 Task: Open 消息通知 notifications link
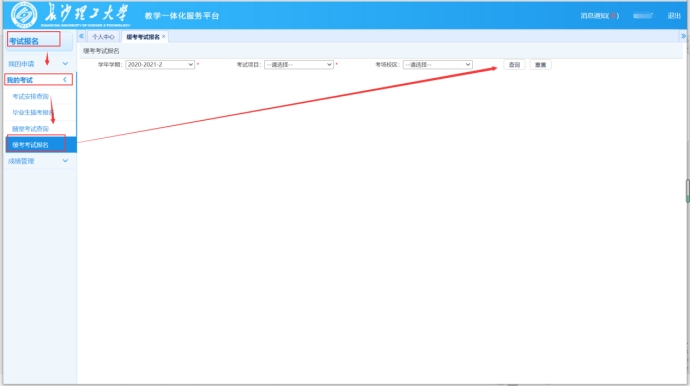pyautogui.click(x=600, y=16)
